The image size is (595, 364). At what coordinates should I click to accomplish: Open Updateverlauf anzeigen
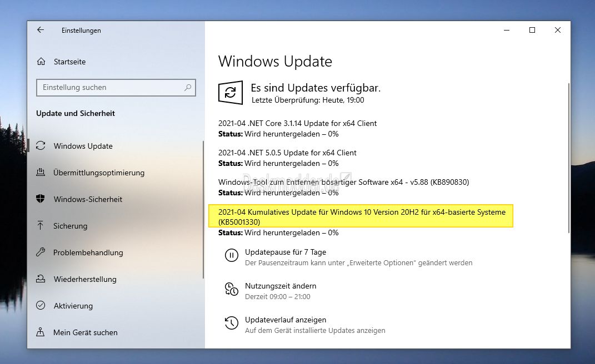[x=286, y=320]
